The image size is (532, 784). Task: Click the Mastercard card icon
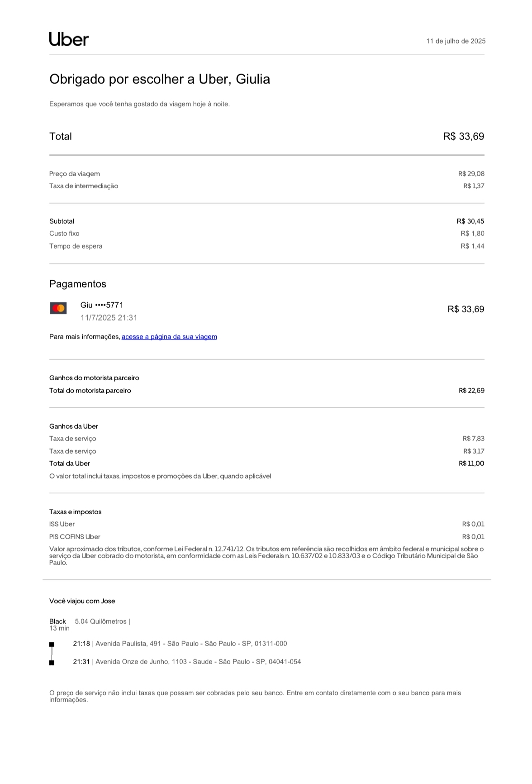pos(58,308)
